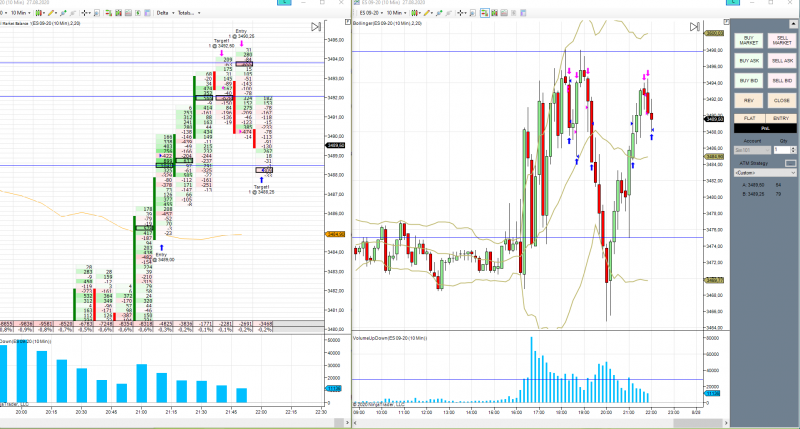800x429 pixels.
Task: Jump to latest bar arrow in right chart
Action: click(694, 27)
